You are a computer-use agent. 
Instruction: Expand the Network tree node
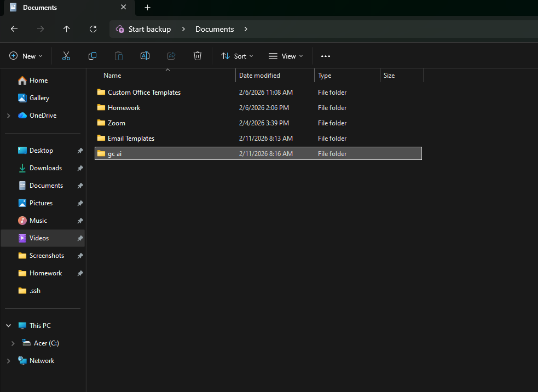point(8,361)
